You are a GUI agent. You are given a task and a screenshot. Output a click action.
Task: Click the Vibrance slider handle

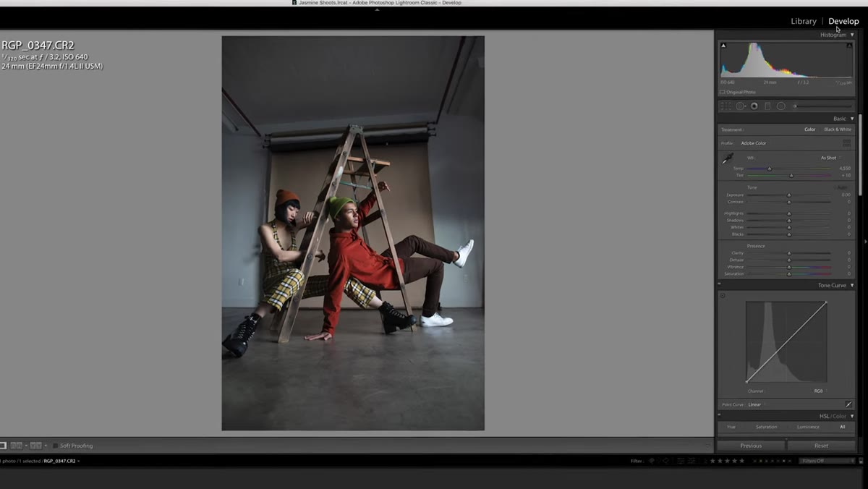tap(788, 267)
